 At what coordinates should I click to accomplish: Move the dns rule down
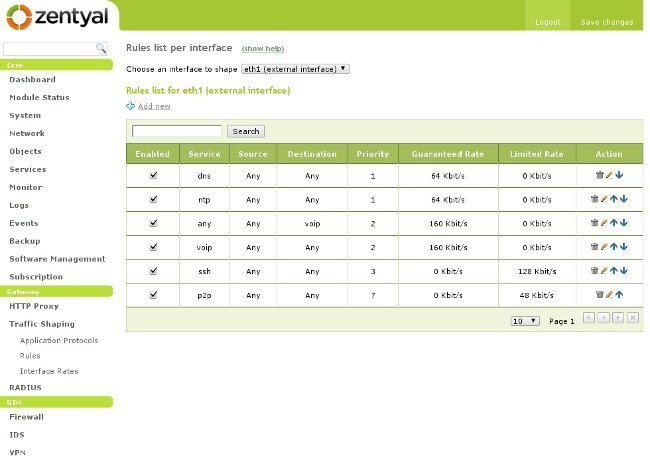tap(618, 175)
